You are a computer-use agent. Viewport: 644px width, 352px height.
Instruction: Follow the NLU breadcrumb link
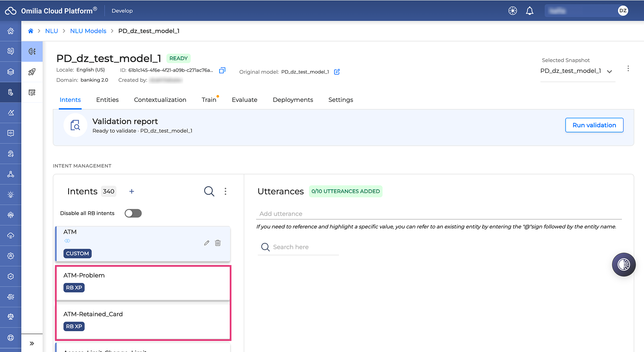click(x=52, y=31)
